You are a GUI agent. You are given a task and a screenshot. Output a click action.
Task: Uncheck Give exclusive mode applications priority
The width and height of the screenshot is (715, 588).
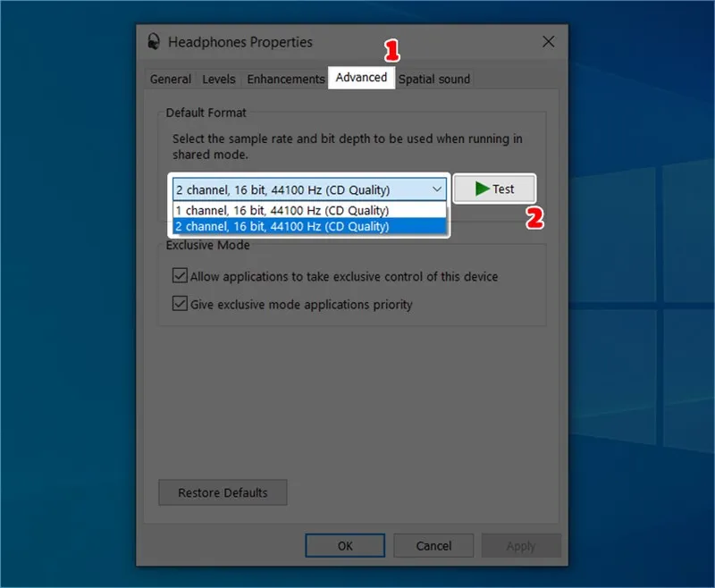pos(180,304)
